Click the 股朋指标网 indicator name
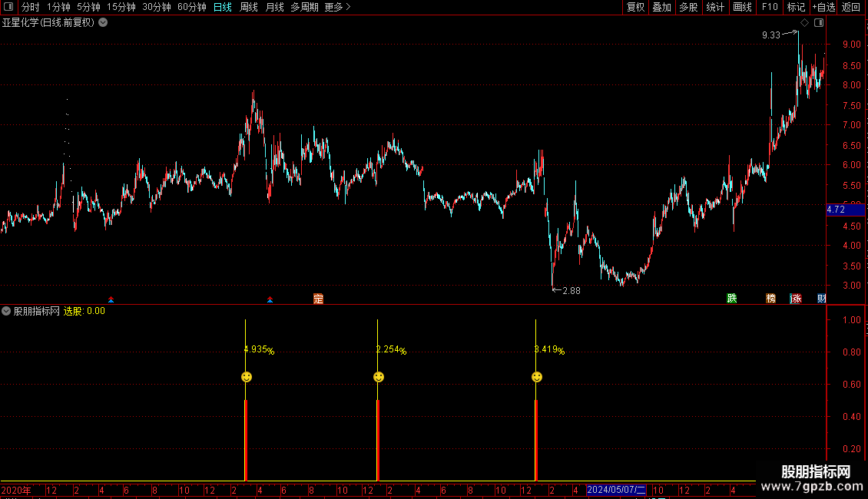The image size is (868, 499). pyautogui.click(x=37, y=311)
